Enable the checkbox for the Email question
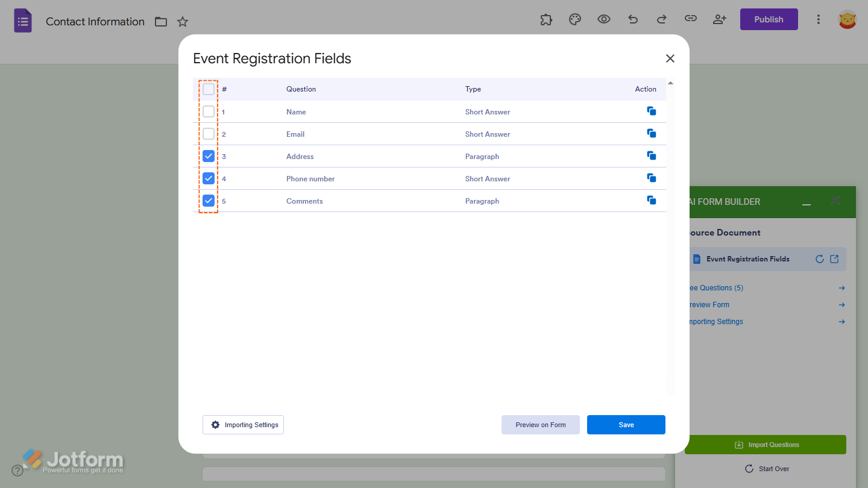868x488 pixels. (208, 133)
